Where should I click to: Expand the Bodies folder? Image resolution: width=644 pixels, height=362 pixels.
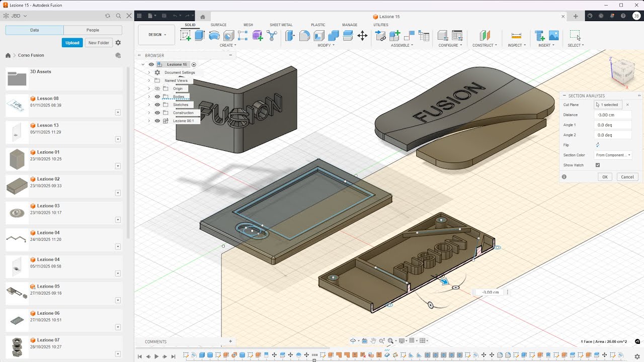click(x=149, y=97)
